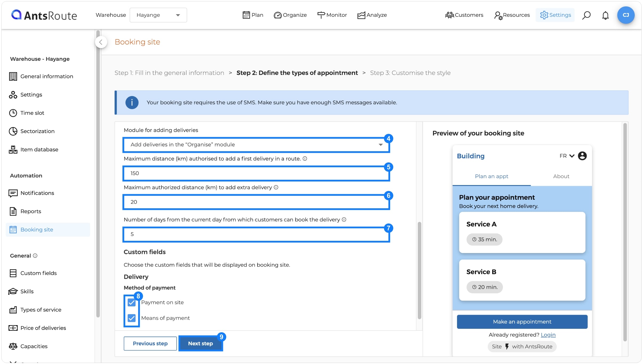Click info icon for extra delivery distance

276,187
